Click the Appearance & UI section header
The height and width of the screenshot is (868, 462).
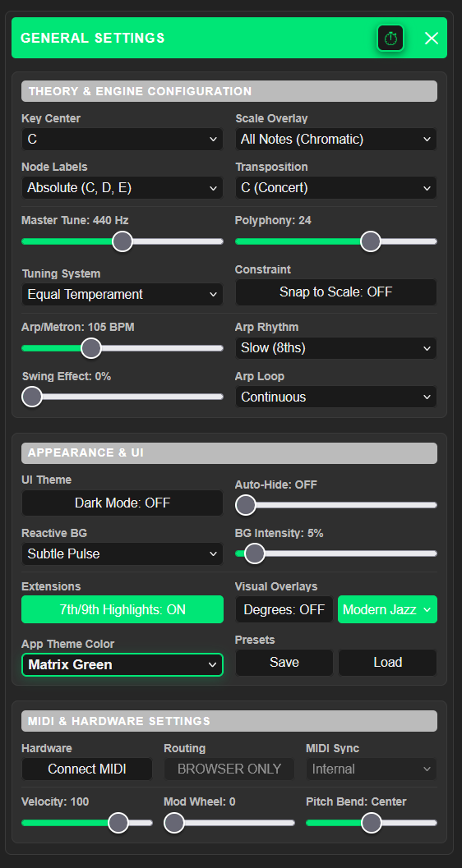[229, 452]
